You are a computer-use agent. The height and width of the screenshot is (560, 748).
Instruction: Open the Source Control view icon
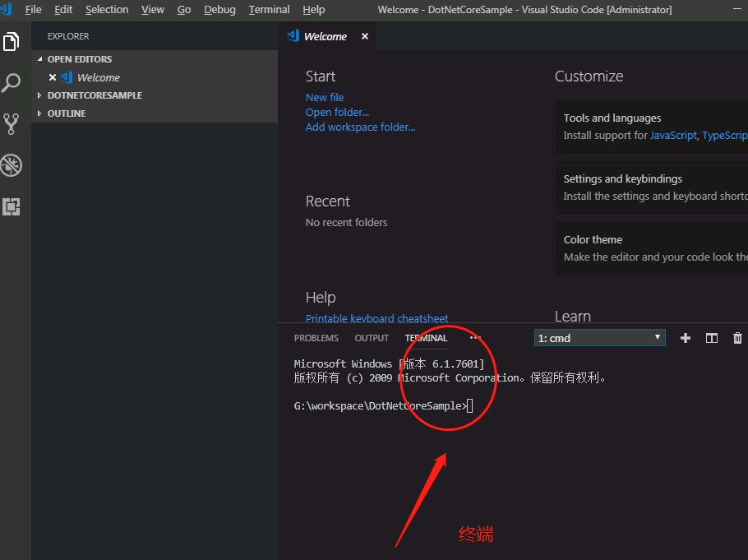[x=12, y=124]
